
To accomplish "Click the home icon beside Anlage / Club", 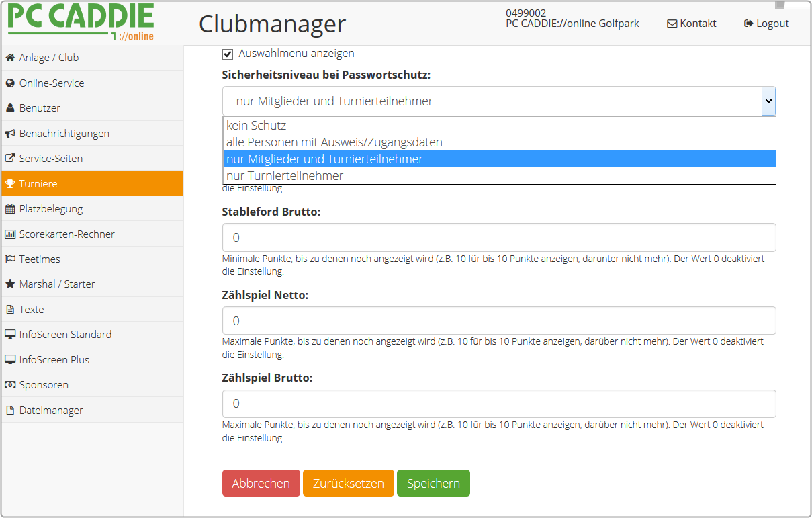I will pyautogui.click(x=10, y=58).
